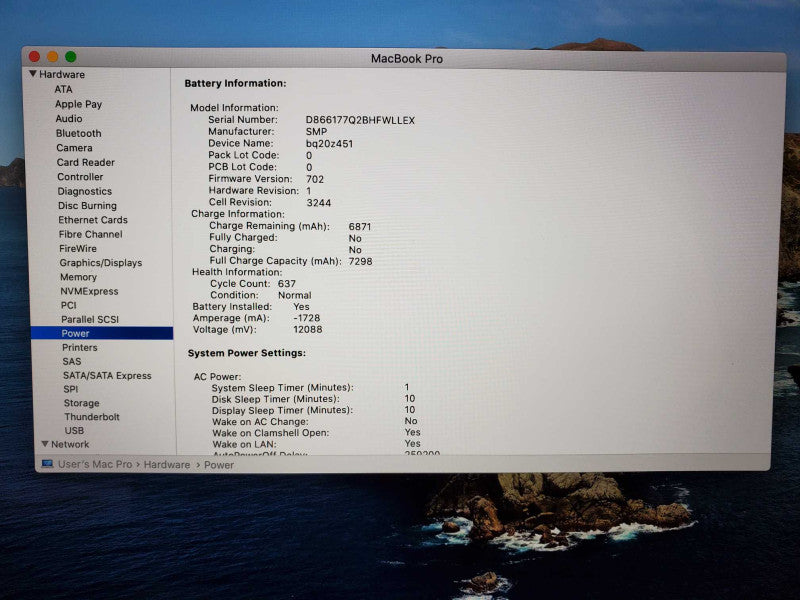800x600 pixels.
Task: Click cycle count value 637
Action: [287, 284]
